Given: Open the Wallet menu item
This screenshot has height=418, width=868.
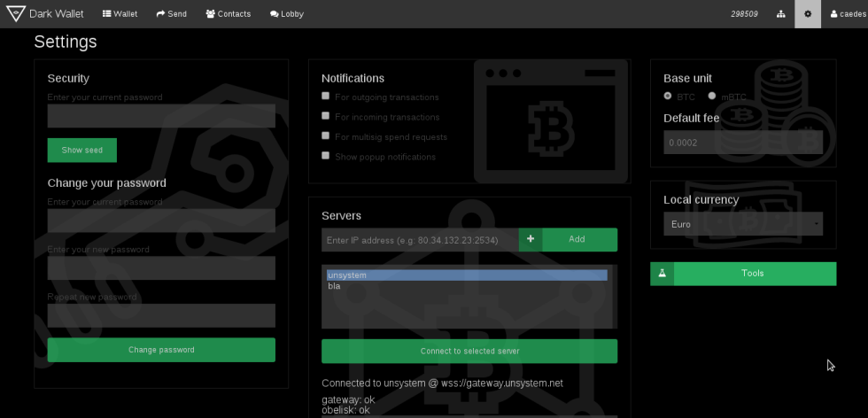Looking at the screenshot, I should (120, 14).
